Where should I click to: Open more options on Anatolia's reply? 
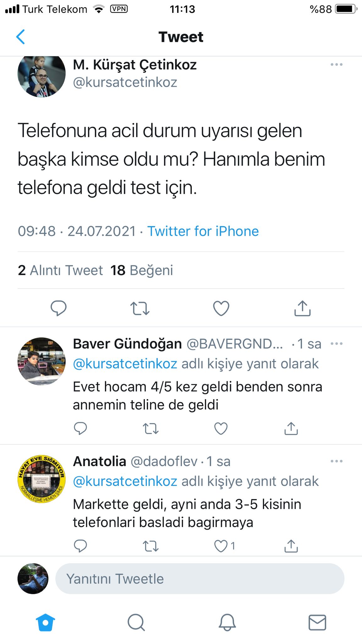coord(337,461)
